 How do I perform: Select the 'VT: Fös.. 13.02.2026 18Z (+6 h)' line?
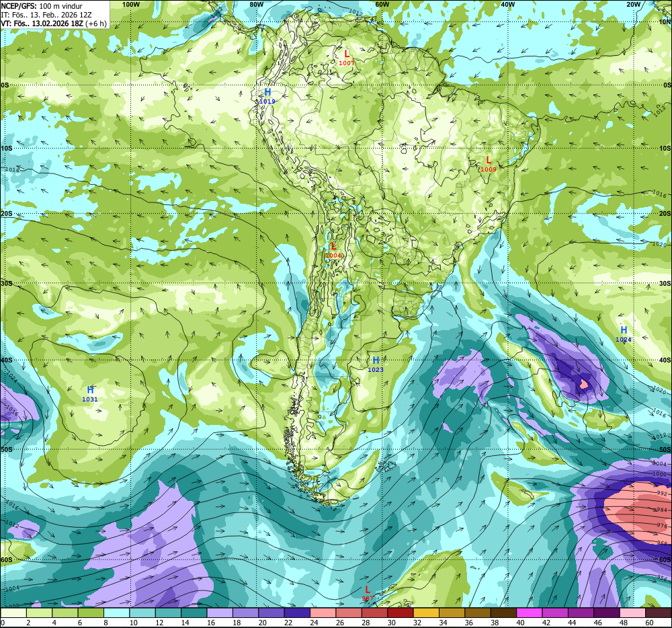[54, 24]
